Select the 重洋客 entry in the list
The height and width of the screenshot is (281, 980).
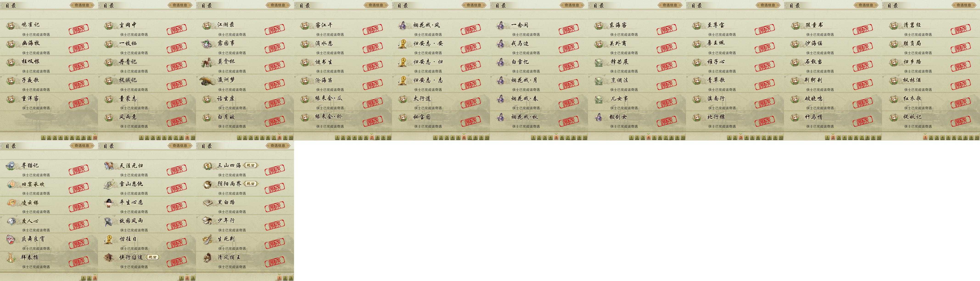(x=49, y=101)
